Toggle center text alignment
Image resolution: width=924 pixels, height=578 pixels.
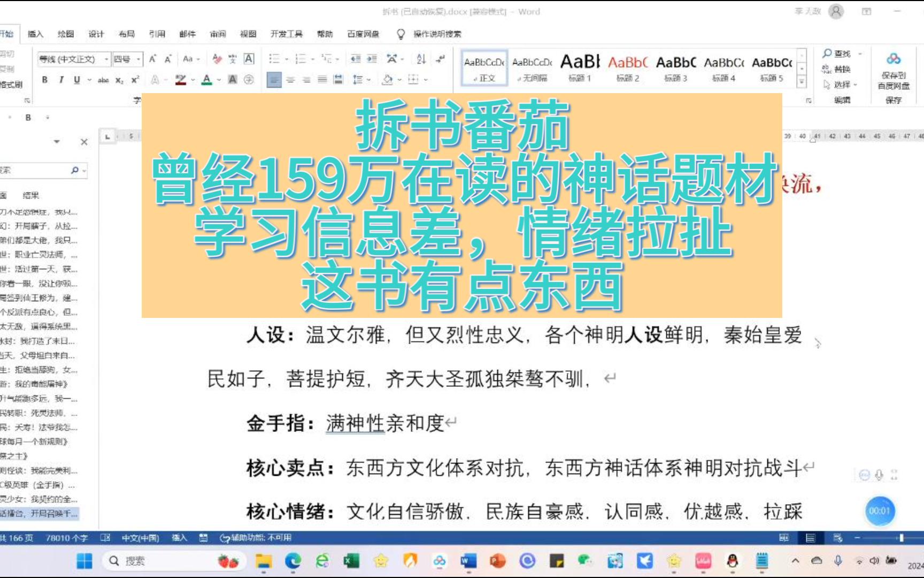(290, 80)
